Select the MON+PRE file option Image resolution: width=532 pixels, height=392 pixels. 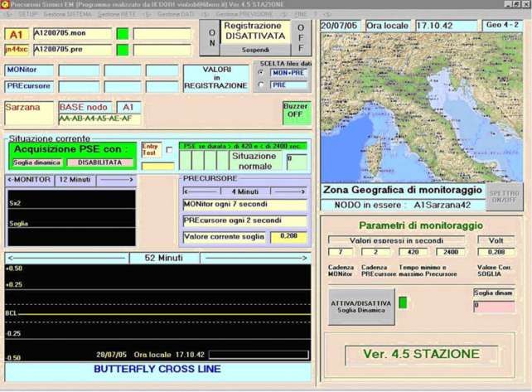tap(262, 72)
